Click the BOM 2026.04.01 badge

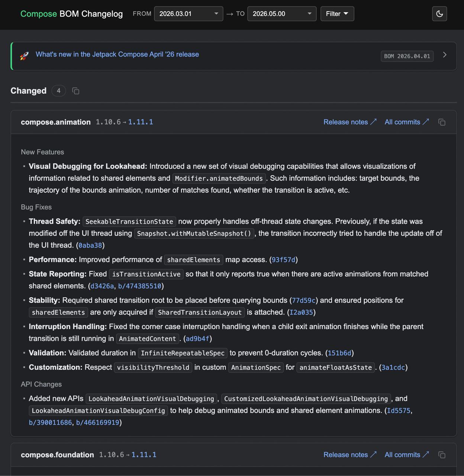[407, 56]
